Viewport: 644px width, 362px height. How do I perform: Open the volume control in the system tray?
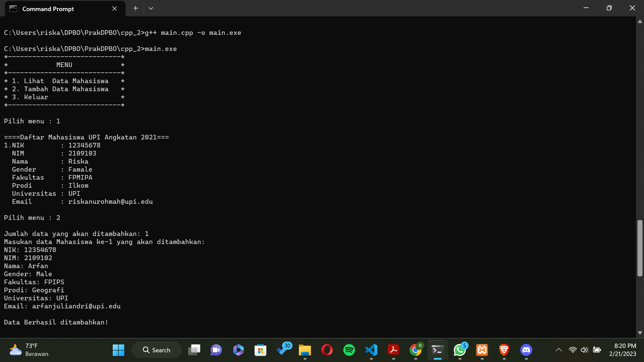(585, 350)
